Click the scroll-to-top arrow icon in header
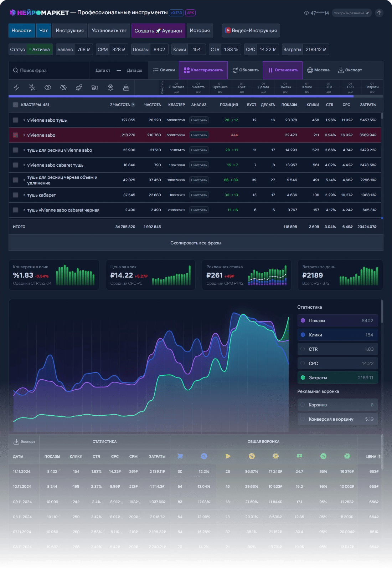392x588 pixels. [379, 13]
